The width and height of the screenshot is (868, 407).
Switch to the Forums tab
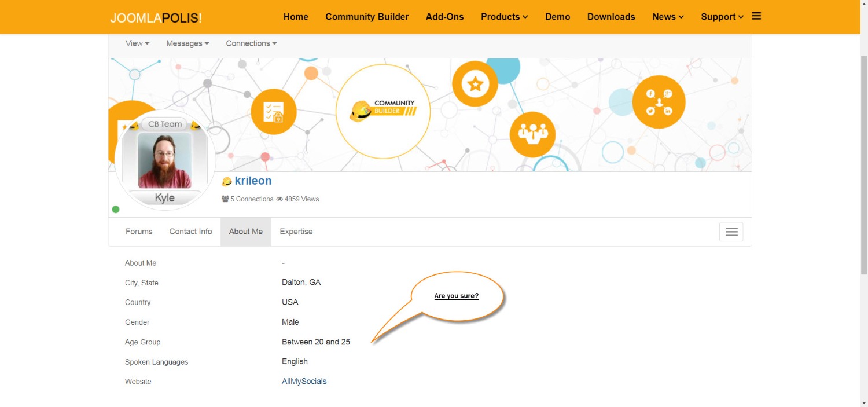point(139,232)
